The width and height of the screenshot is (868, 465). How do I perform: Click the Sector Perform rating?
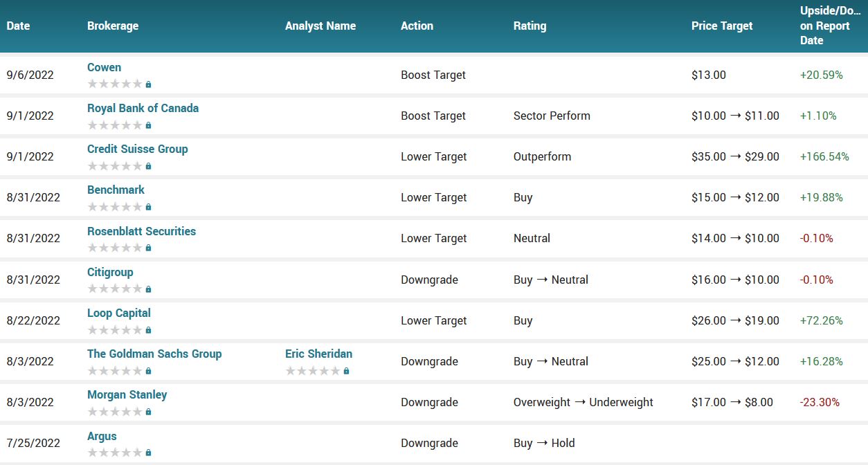pyautogui.click(x=552, y=116)
